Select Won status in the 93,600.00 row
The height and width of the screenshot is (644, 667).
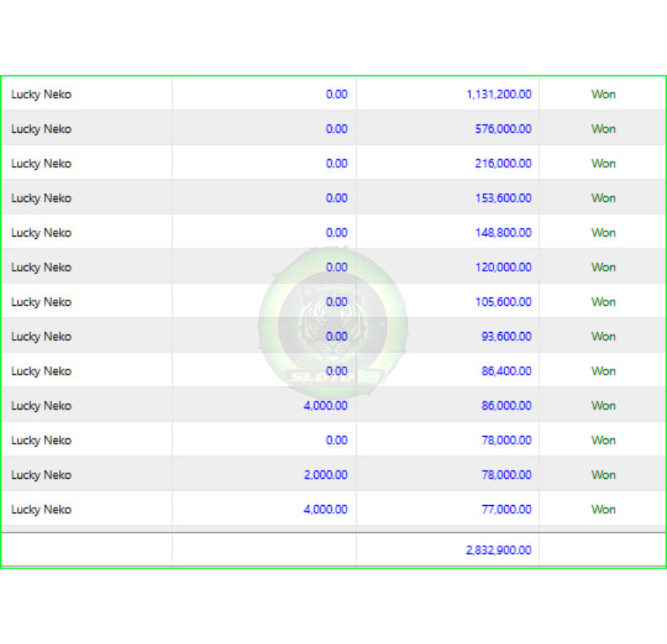pyautogui.click(x=603, y=336)
